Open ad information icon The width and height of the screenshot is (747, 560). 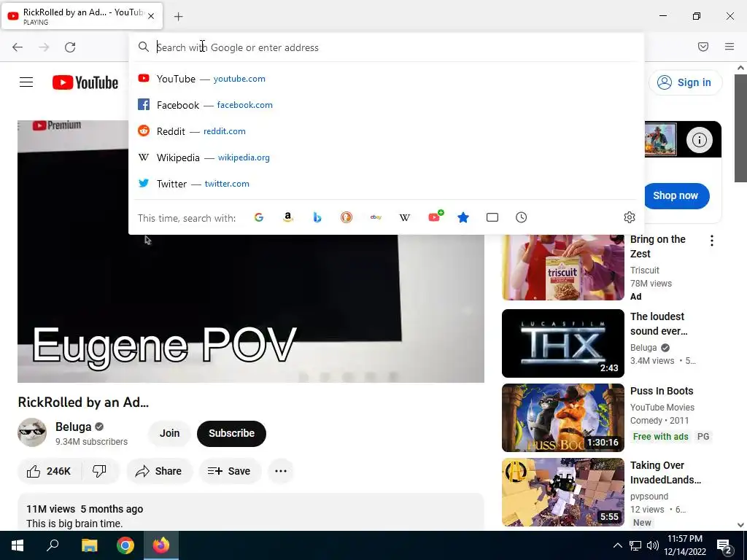(700, 140)
